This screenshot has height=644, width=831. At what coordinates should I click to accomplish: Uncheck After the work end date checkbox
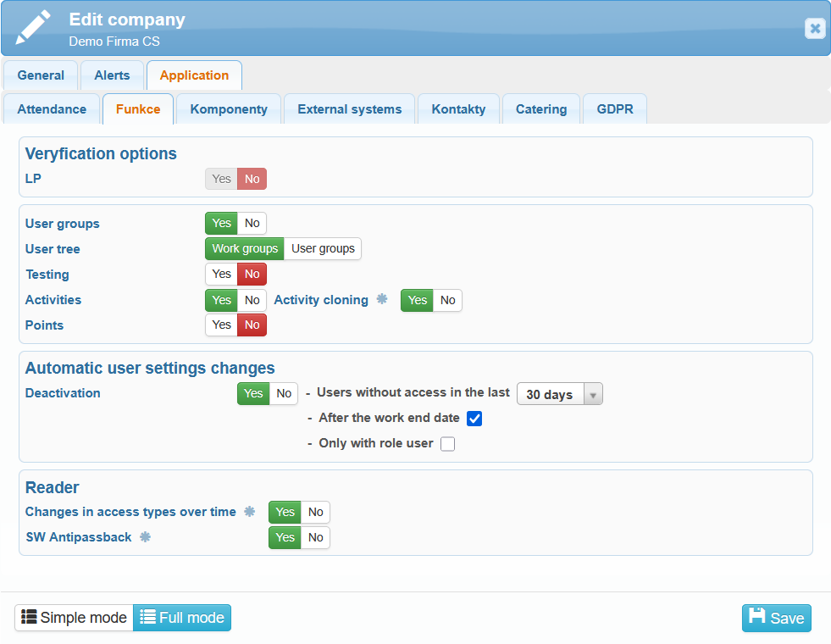click(x=474, y=419)
